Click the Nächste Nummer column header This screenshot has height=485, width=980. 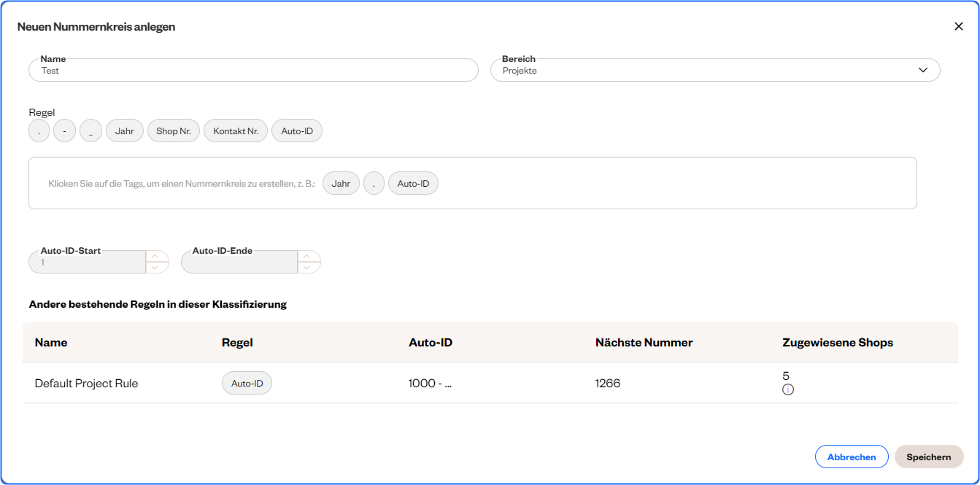tap(644, 342)
